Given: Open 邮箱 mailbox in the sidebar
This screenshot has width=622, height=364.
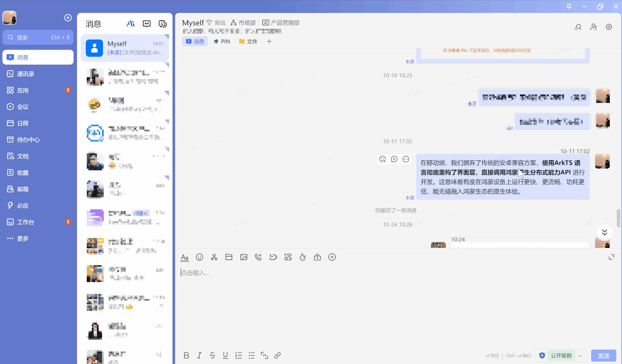Looking at the screenshot, I should click(23, 189).
